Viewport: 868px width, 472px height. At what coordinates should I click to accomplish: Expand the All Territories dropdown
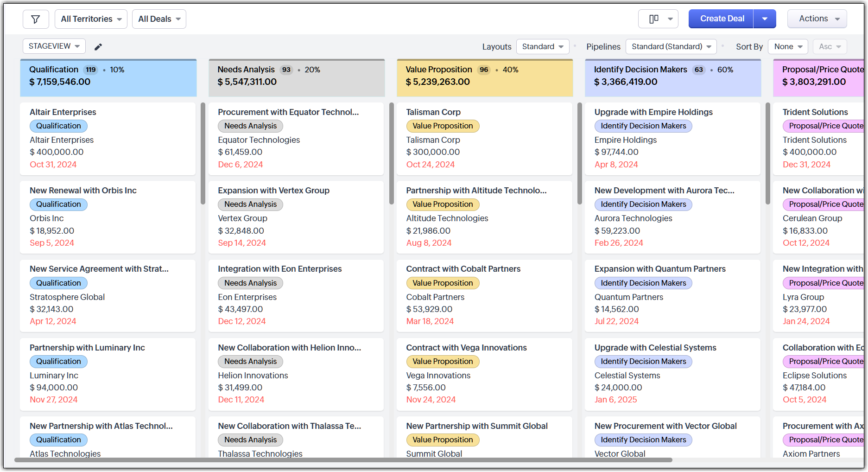[91, 19]
